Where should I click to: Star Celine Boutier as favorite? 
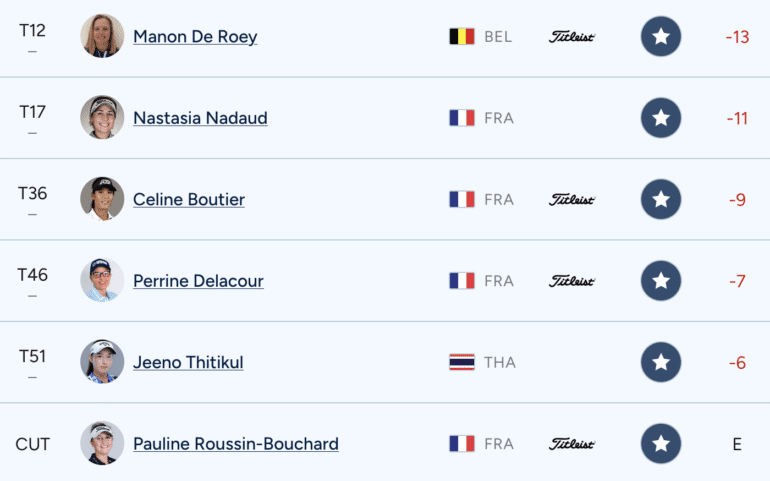660,200
